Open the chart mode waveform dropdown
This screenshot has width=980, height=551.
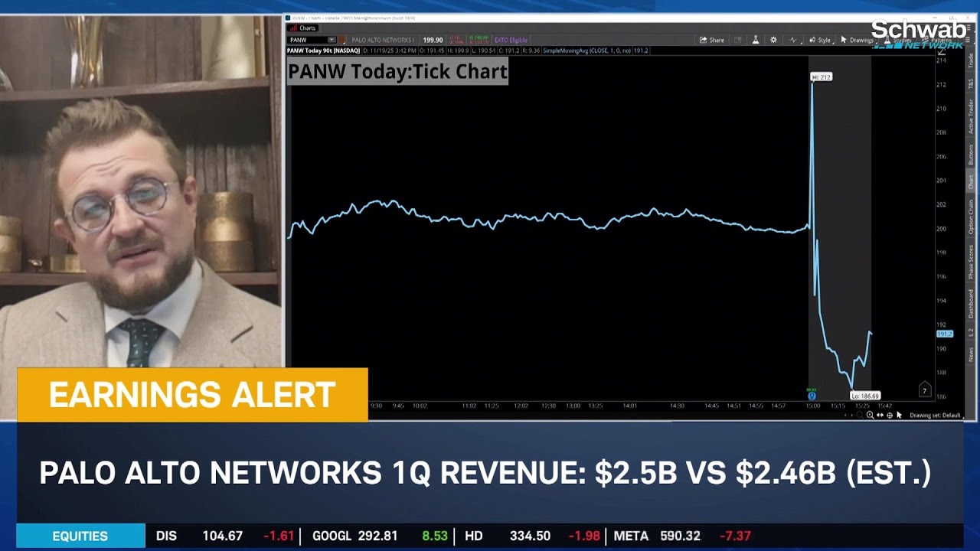pyautogui.click(x=794, y=40)
